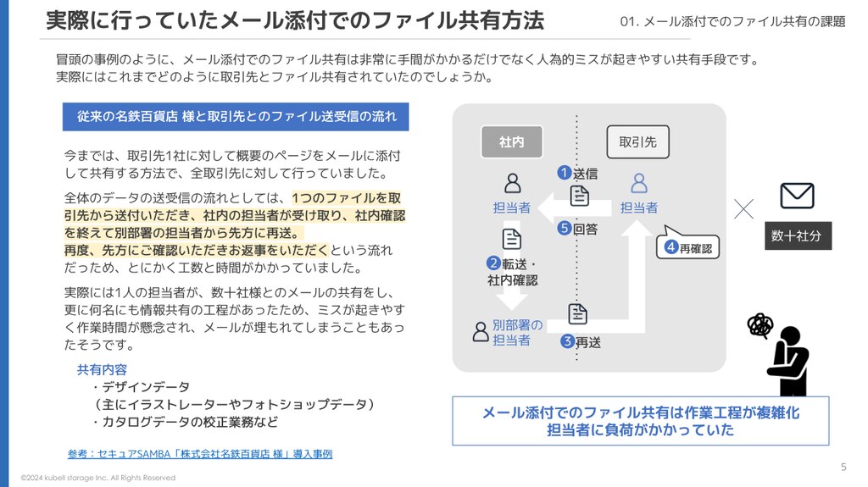Click the 4 再確認 speech bubble
Viewport: 868px width, 487px height.
click(688, 244)
